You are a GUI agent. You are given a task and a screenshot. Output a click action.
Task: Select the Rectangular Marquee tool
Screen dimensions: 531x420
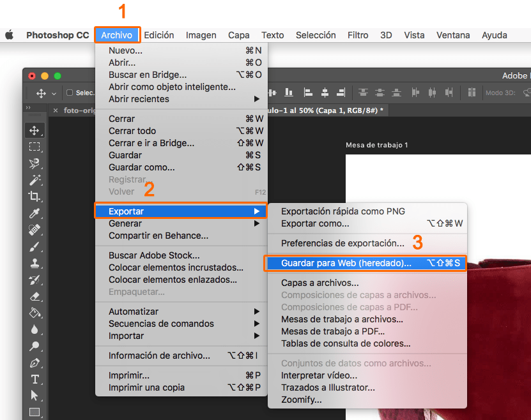tap(35, 147)
